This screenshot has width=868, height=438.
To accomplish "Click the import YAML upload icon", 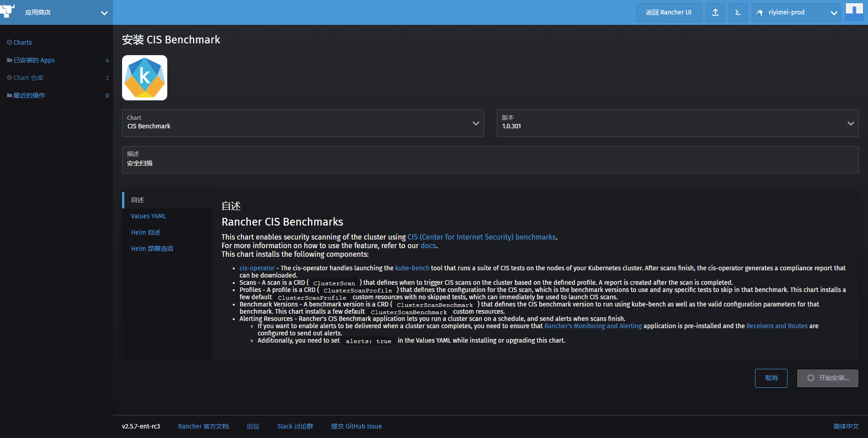I will [715, 13].
